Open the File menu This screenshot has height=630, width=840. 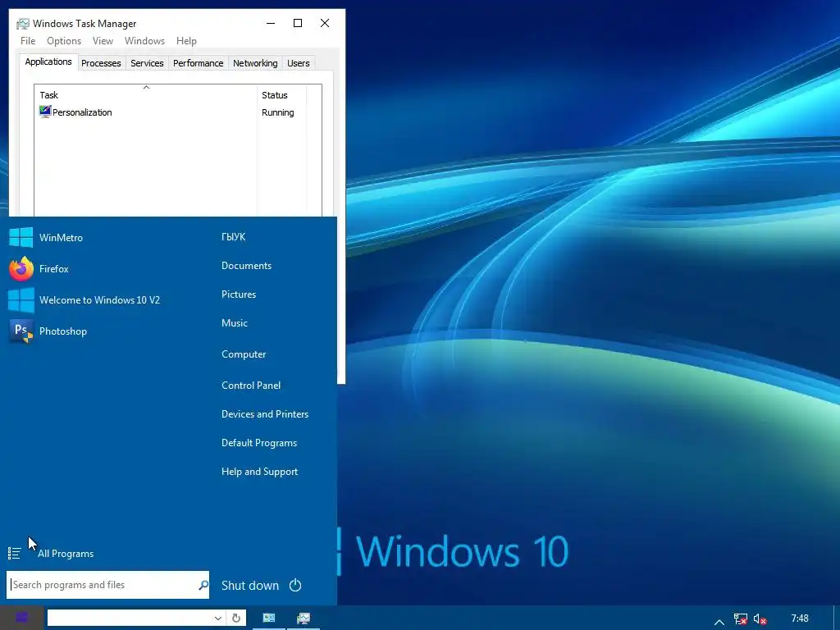click(x=28, y=41)
